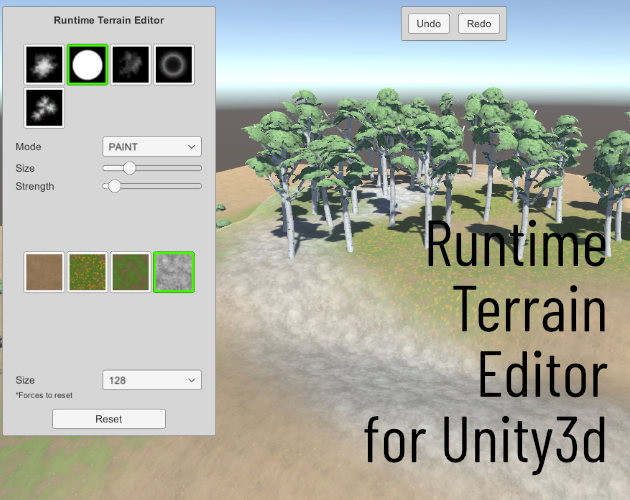
Task: Choose the grass with orange flowers texture
Action: tap(88, 272)
